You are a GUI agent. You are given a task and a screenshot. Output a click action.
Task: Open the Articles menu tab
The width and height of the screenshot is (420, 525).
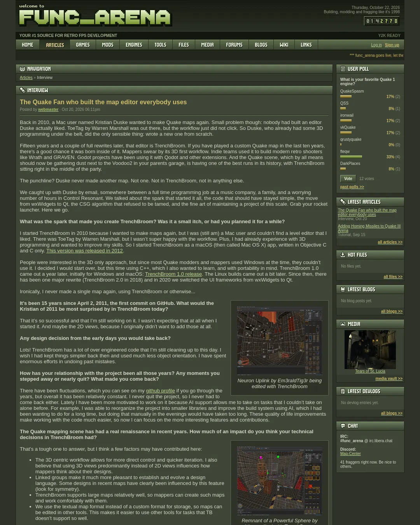pos(55,45)
